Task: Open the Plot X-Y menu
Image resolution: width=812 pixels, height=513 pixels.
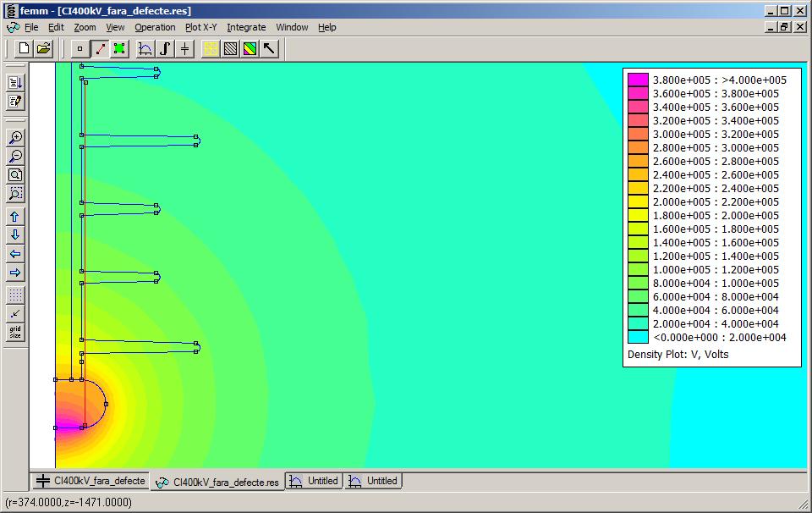Action: [201, 27]
